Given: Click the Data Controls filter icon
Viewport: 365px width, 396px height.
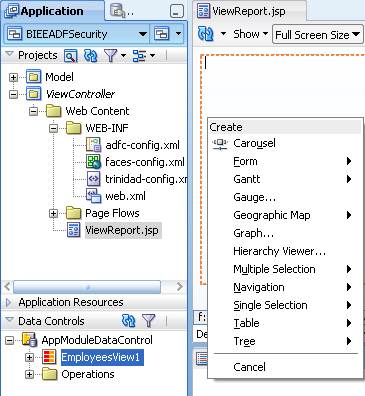Looking at the screenshot, I should point(149,321).
